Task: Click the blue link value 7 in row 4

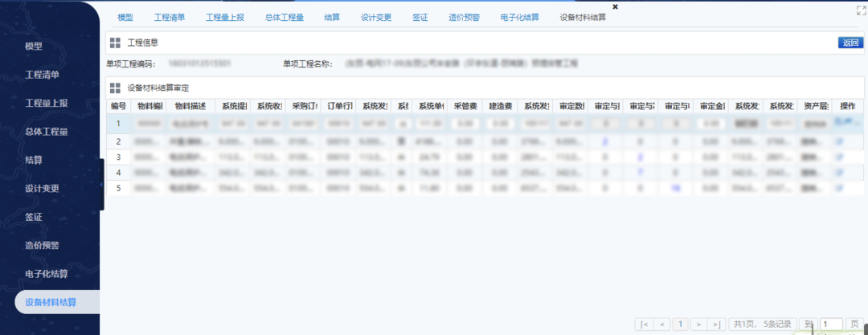Action: tap(640, 173)
